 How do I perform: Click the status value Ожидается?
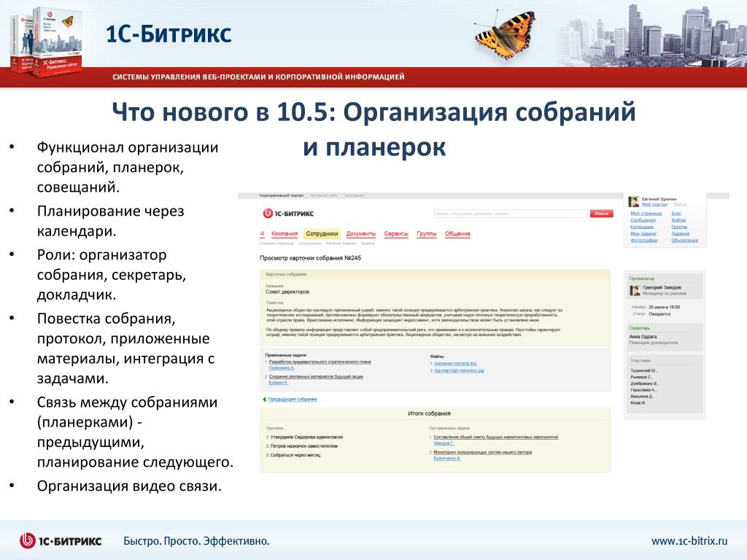click(659, 314)
